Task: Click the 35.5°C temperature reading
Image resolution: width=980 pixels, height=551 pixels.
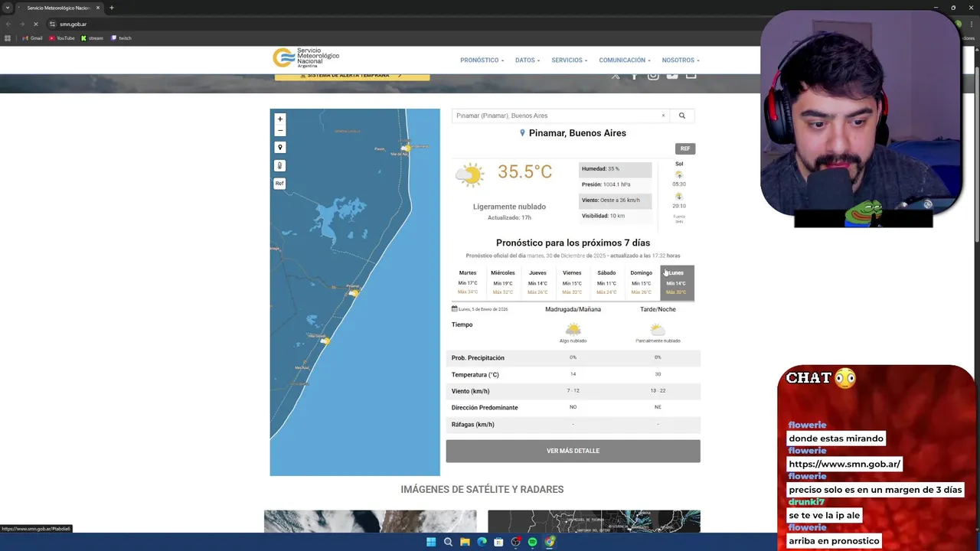Action: point(524,171)
